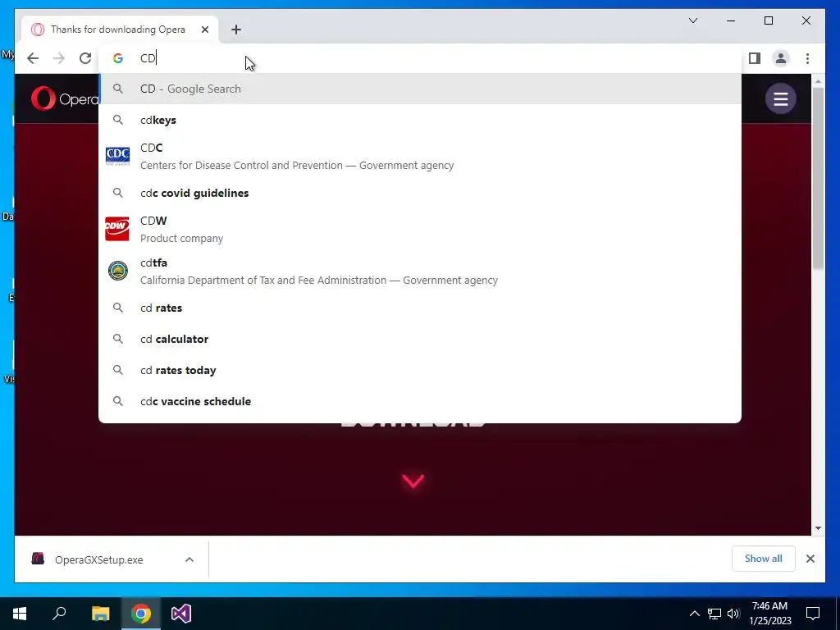Show hidden tray icons chevron
Screen dimensions: 840x630
point(694,614)
